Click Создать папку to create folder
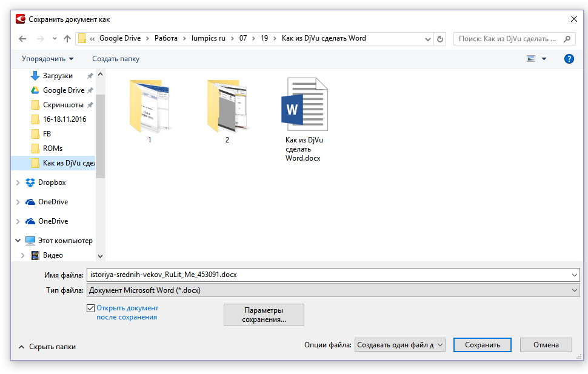The height and width of the screenshot is (374, 588). [x=116, y=59]
